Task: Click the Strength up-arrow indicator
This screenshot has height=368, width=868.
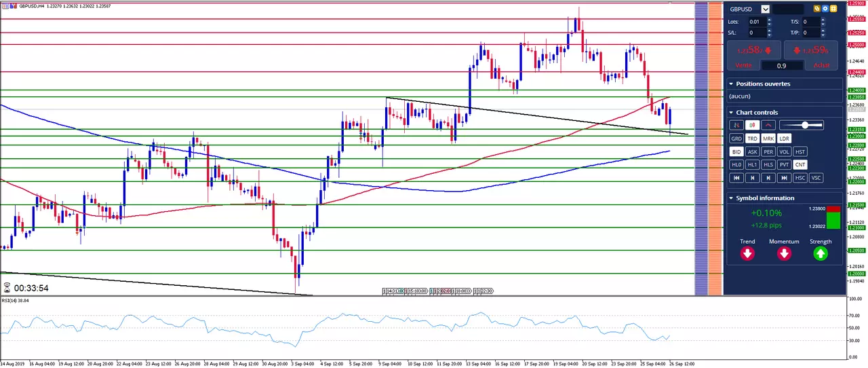Action: click(x=821, y=254)
